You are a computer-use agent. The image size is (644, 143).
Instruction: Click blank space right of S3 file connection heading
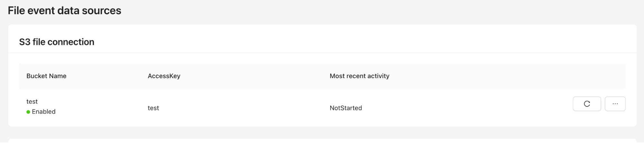tap(354, 42)
